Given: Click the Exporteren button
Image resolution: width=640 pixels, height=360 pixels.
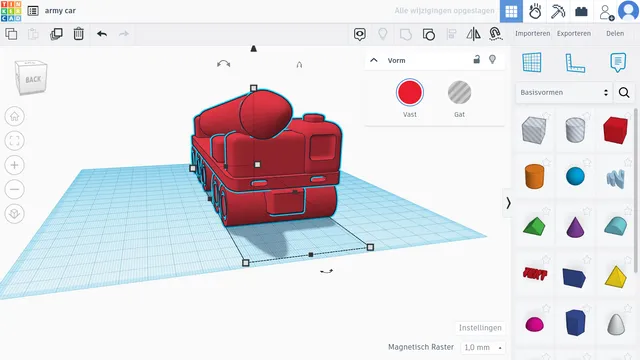Looking at the screenshot, I should pyautogui.click(x=574, y=33).
